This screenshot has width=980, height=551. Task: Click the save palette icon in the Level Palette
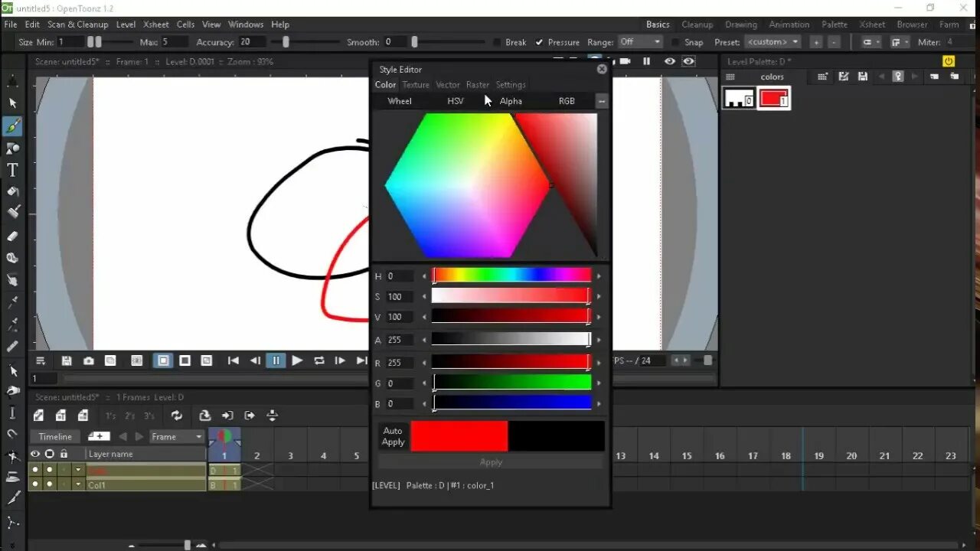862,77
